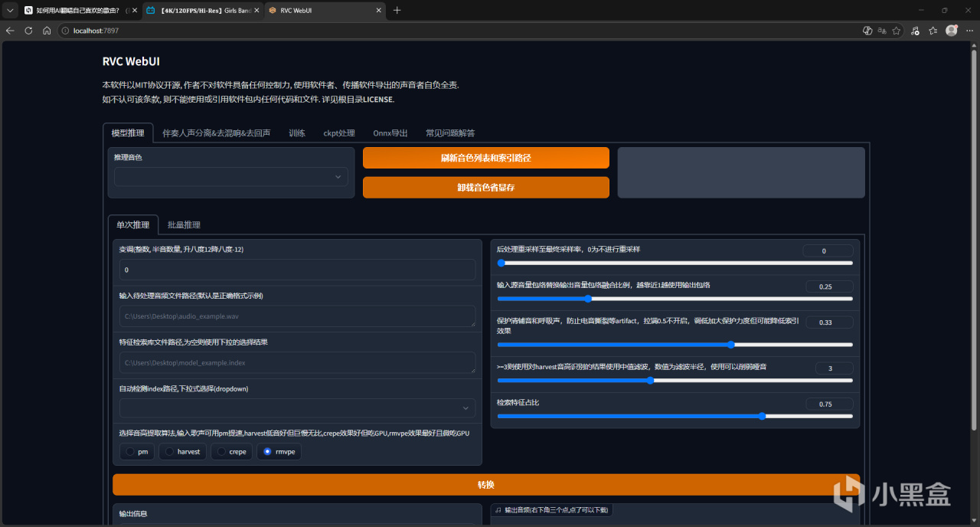The image size is (980, 527).
Task: Close the first article tab
Action: (x=134, y=11)
